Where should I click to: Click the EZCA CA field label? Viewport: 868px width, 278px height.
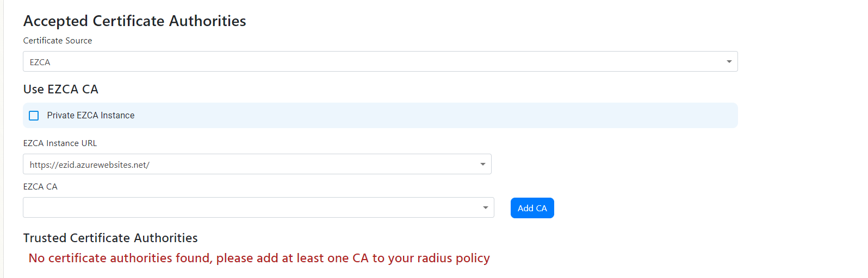click(40, 187)
